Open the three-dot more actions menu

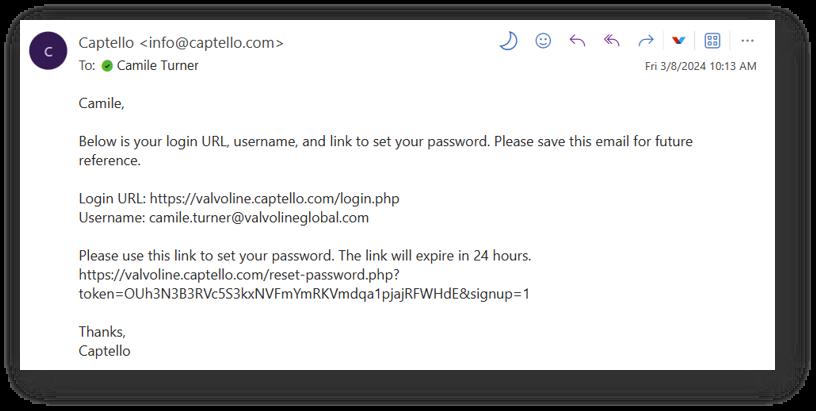pos(747,41)
